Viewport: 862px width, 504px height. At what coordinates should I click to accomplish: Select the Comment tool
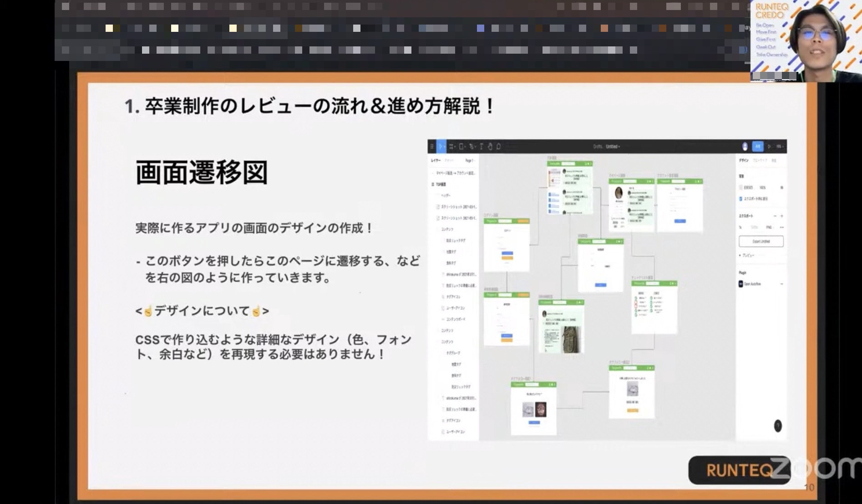(498, 146)
